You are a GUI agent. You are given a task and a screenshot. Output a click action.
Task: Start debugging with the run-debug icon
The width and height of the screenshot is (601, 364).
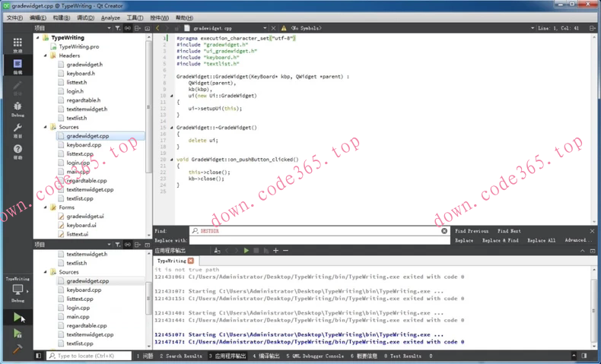17,334
